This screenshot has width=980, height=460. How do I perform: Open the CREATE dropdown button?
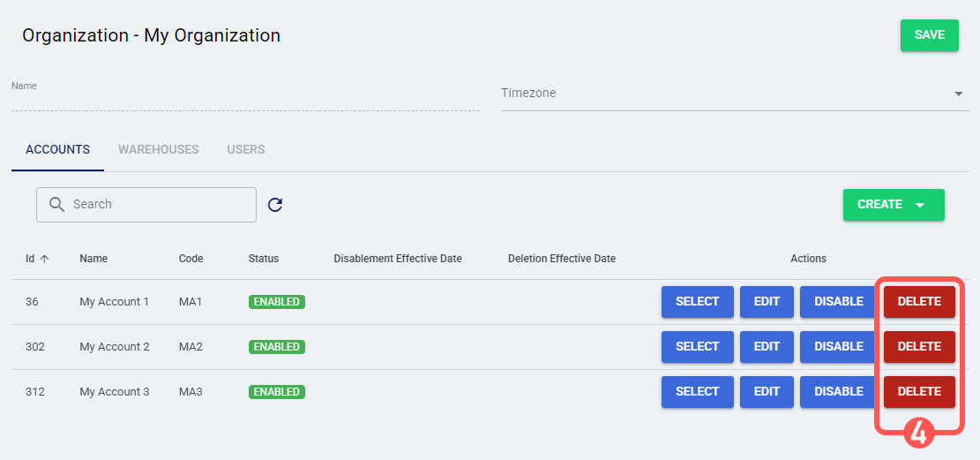pyautogui.click(x=893, y=204)
